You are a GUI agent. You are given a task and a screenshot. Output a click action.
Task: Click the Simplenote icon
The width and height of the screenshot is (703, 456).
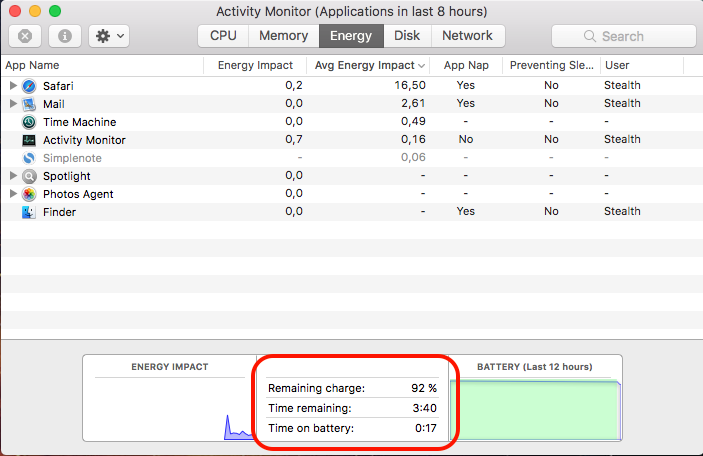(29, 158)
